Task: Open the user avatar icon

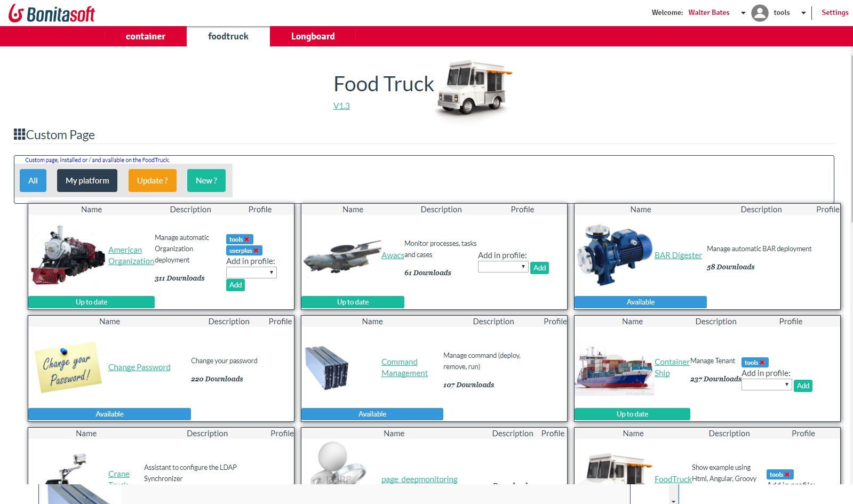Action: pos(760,13)
